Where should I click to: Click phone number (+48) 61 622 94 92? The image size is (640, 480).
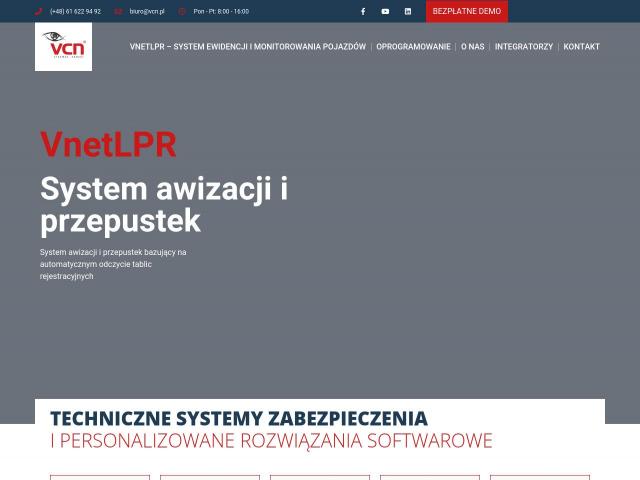[75, 11]
